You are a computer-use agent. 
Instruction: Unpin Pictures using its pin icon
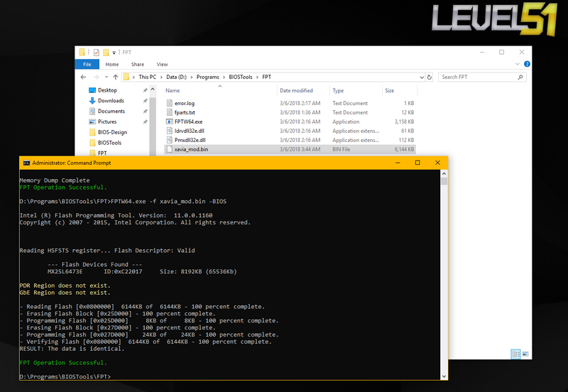(x=146, y=121)
